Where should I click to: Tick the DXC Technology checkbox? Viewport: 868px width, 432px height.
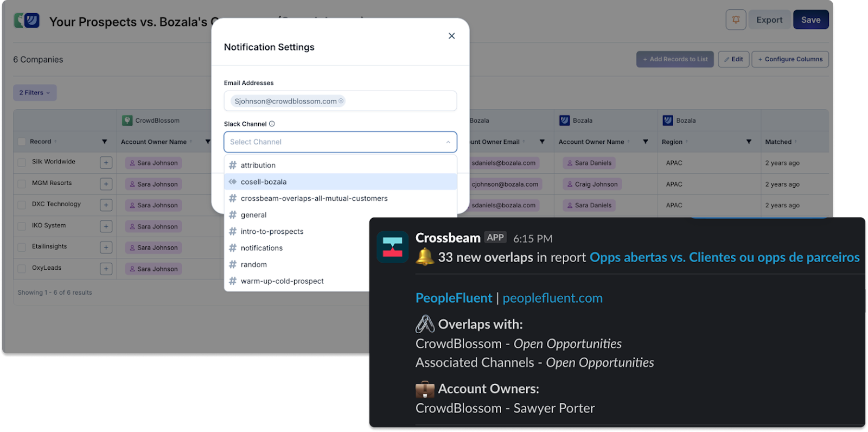pos(22,205)
